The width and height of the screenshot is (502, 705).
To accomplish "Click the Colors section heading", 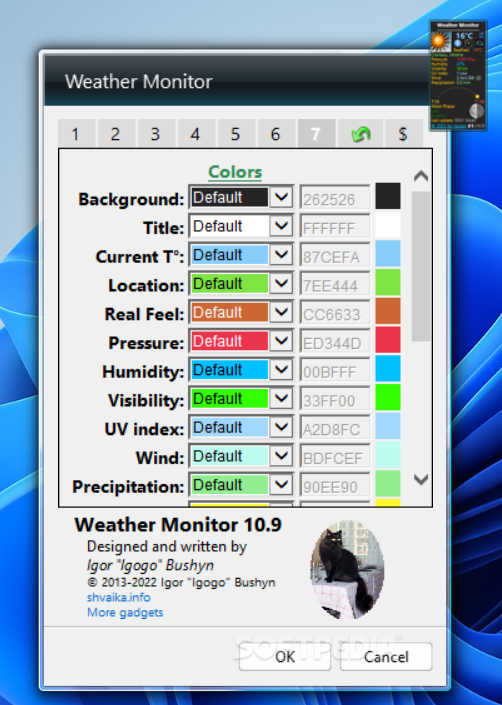I will coord(235,172).
